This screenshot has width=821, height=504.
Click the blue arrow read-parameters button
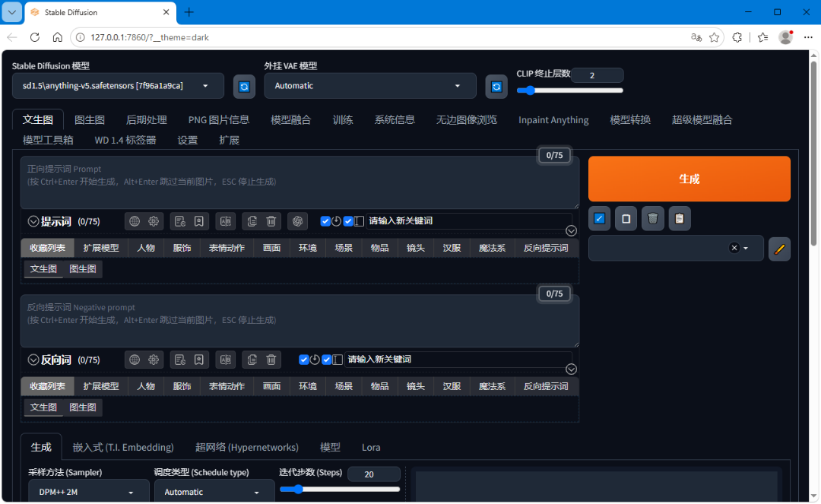click(x=600, y=219)
